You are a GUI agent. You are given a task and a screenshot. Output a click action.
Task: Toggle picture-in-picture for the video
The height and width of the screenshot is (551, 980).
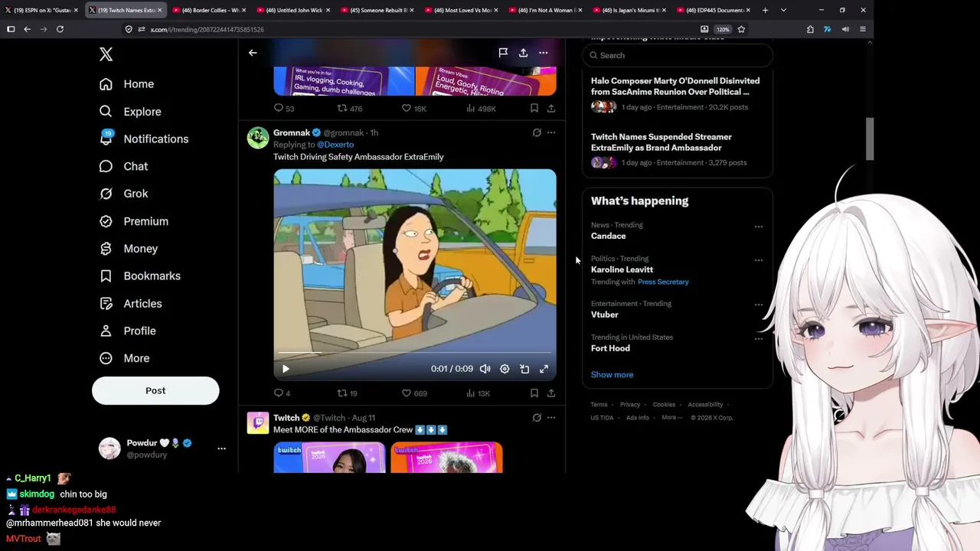[x=524, y=369]
